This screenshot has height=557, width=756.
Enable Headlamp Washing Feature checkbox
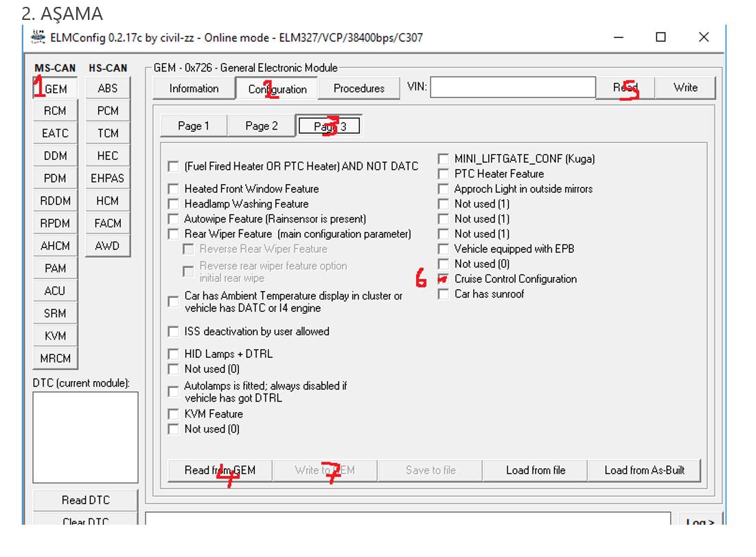(x=174, y=204)
